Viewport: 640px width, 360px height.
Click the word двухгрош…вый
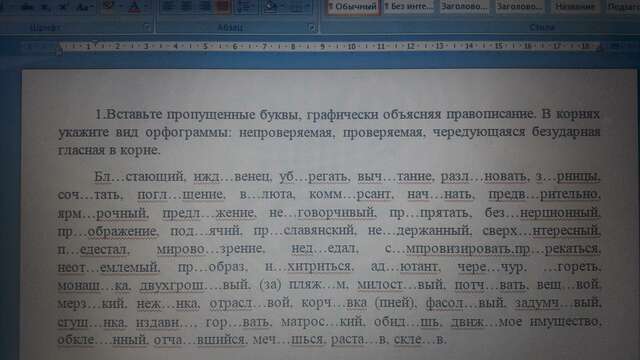click(195, 285)
